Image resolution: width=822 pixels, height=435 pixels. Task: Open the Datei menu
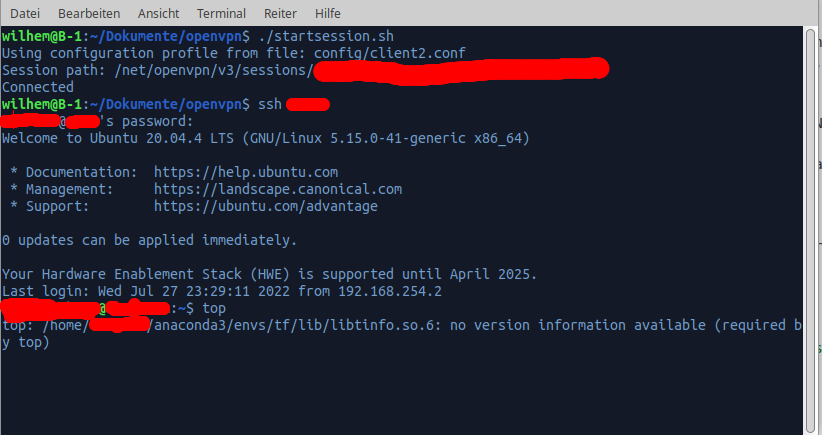[25, 13]
